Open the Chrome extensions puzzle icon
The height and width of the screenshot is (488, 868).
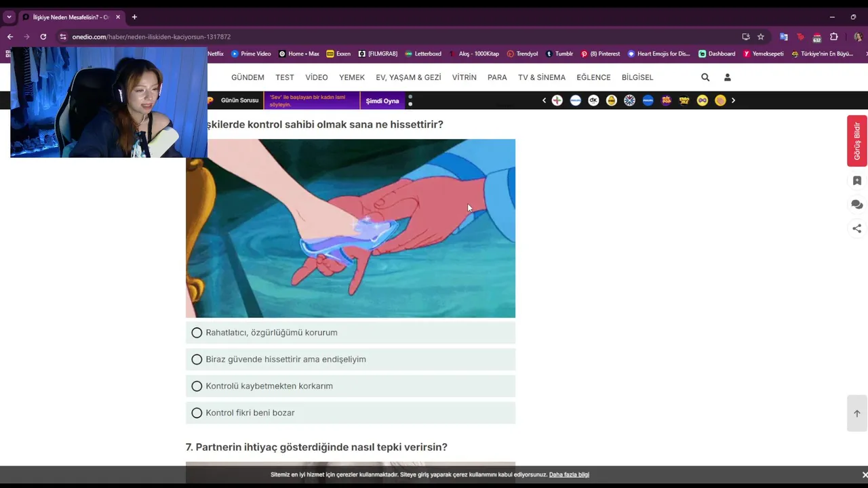[x=834, y=37]
